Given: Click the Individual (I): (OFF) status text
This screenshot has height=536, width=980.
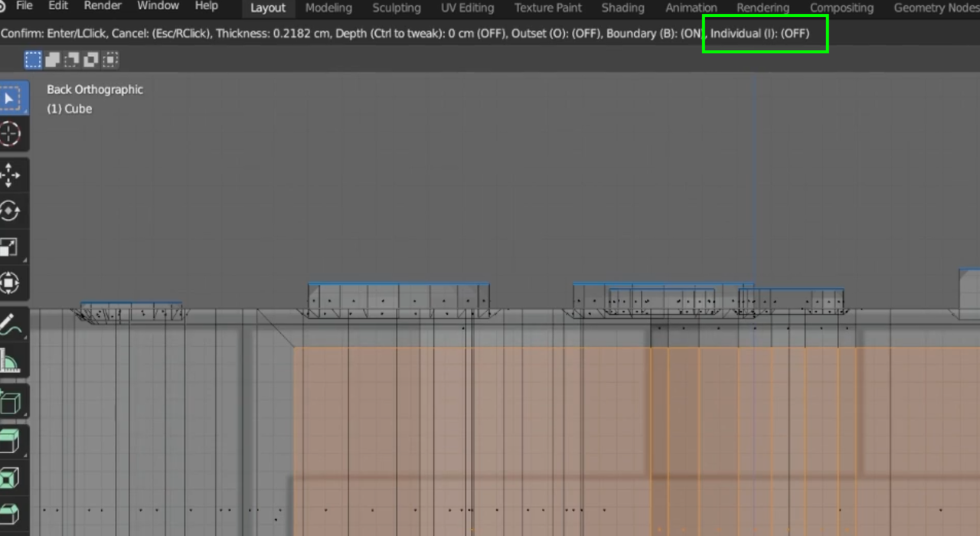Looking at the screenshot, I should (759, 34).
